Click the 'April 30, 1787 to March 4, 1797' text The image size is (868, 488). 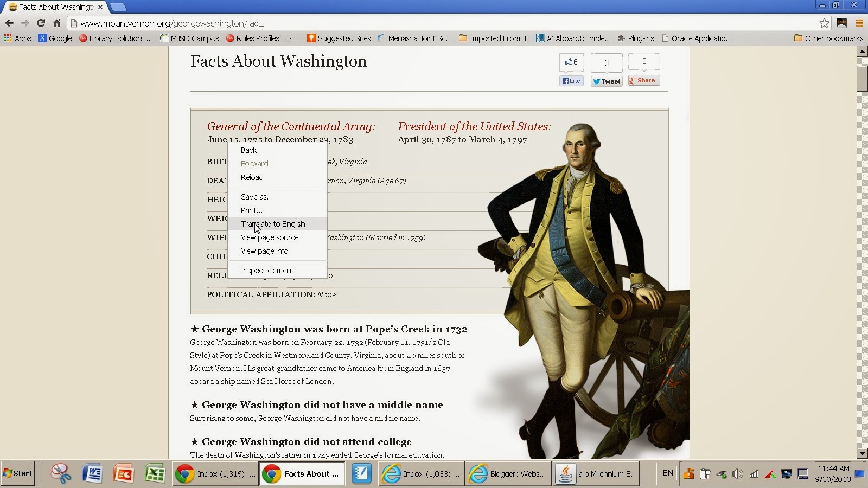coord(462,139)
